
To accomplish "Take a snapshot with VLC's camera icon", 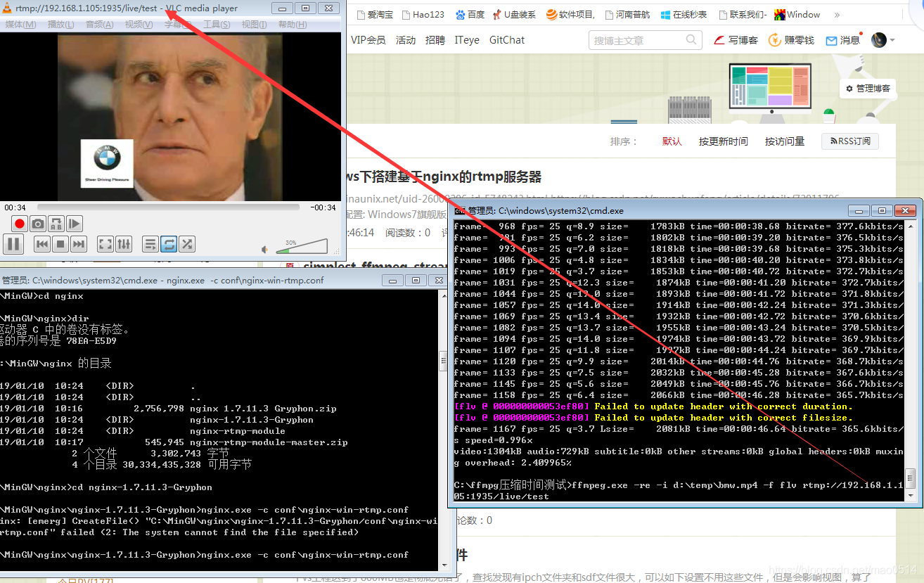I will point(38,224).
